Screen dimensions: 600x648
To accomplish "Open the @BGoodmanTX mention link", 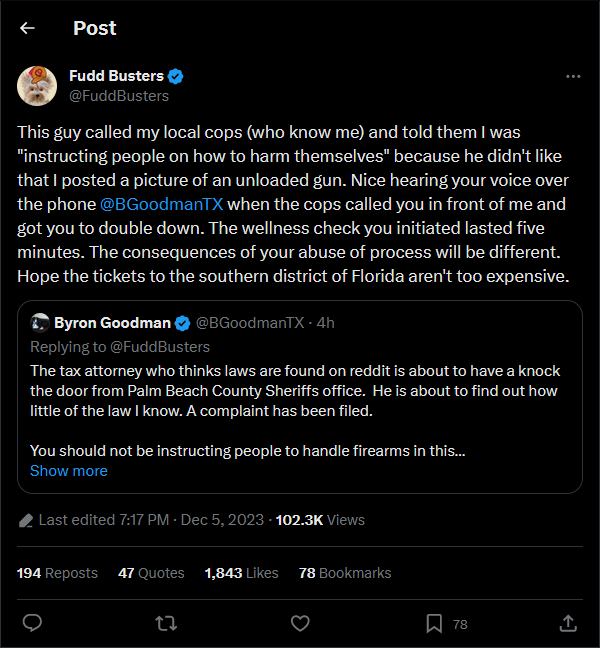I will [162, 204].
